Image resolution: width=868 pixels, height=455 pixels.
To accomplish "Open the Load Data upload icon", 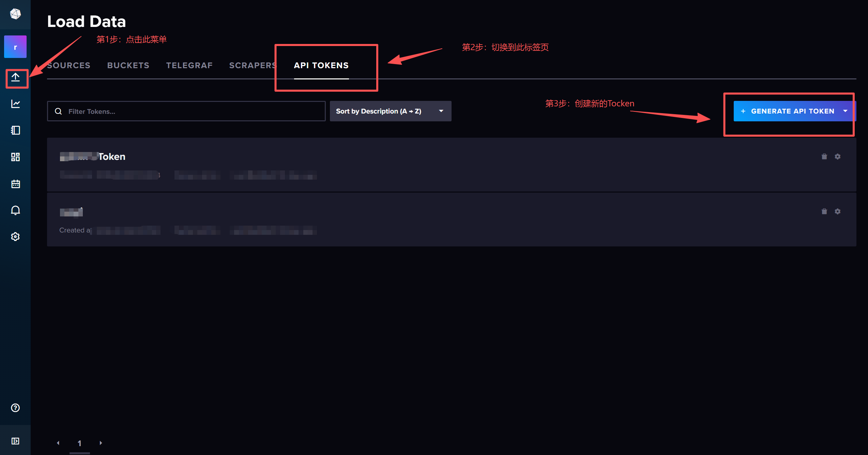I will point(16,77).
